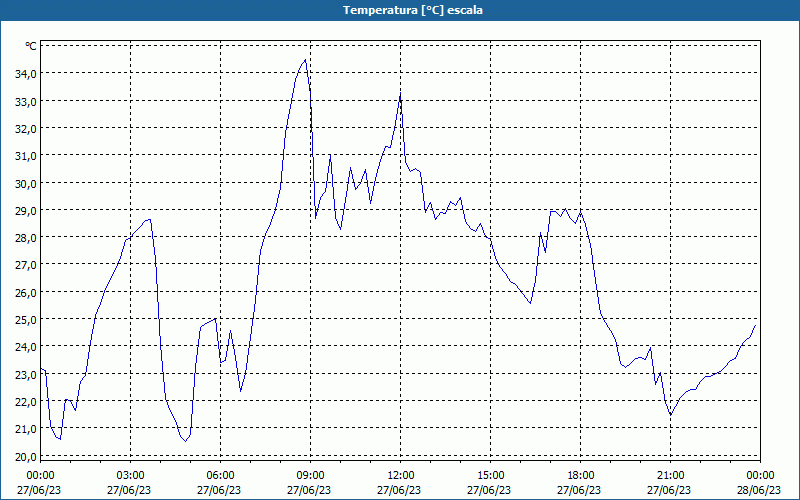The image size is (800, 500).
Task: Select the 21,0 y-axis label
Action: [26, 429]
